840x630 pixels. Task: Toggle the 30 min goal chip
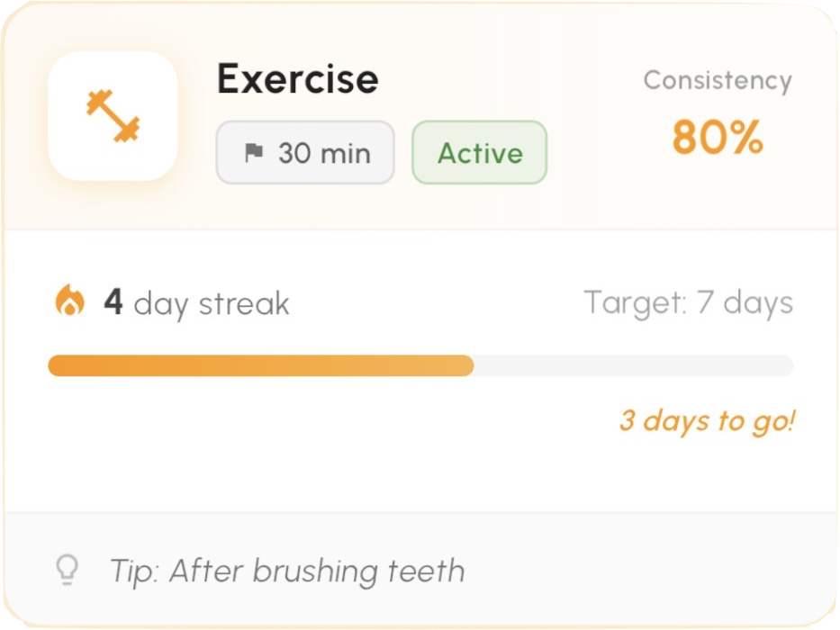[x=304, y=152]
